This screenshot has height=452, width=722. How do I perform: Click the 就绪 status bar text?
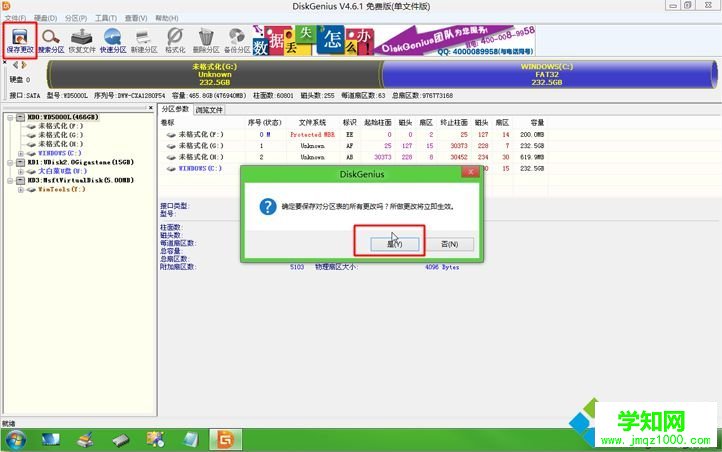[x=9, y=423]
